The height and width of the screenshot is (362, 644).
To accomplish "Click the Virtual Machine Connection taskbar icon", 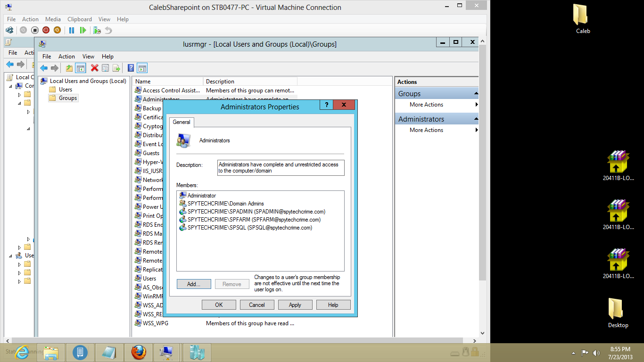I will tap(167, 352).
